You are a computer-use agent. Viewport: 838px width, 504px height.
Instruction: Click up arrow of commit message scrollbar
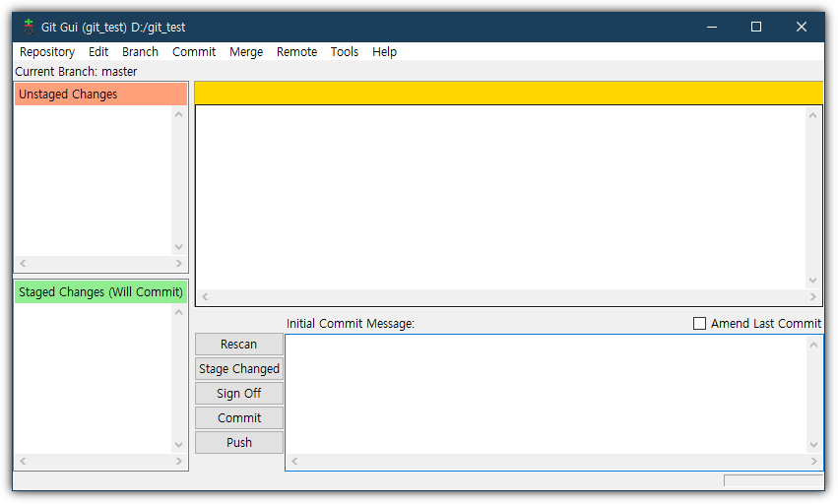pos(813,345)
